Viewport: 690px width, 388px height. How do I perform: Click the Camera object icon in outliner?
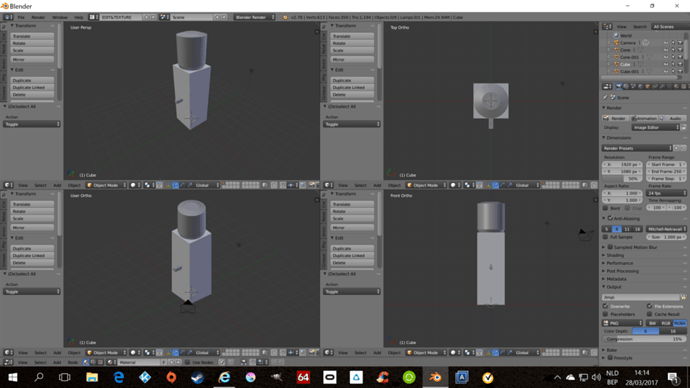pyautogui.click(x=616, y=43)
